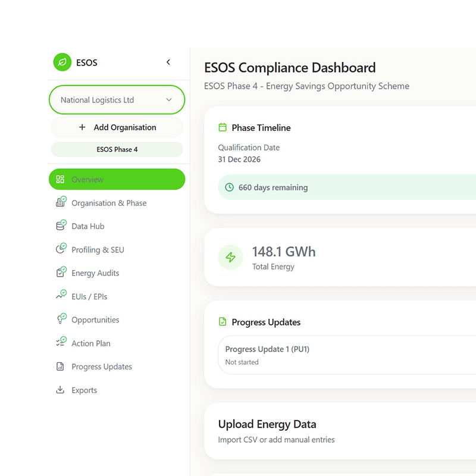Click the Opportunities lightbulb icon

(61, 320)
